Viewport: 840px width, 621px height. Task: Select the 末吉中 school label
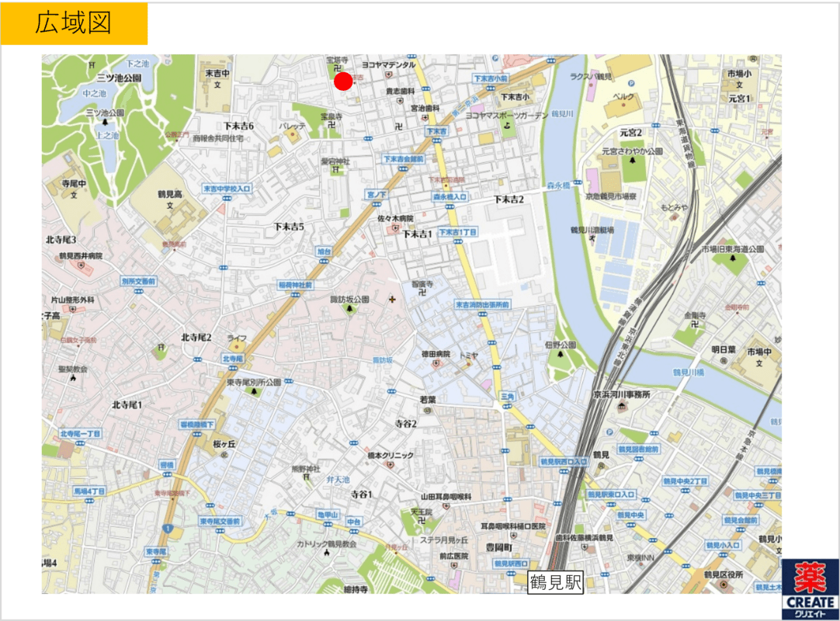click(217, 74)
